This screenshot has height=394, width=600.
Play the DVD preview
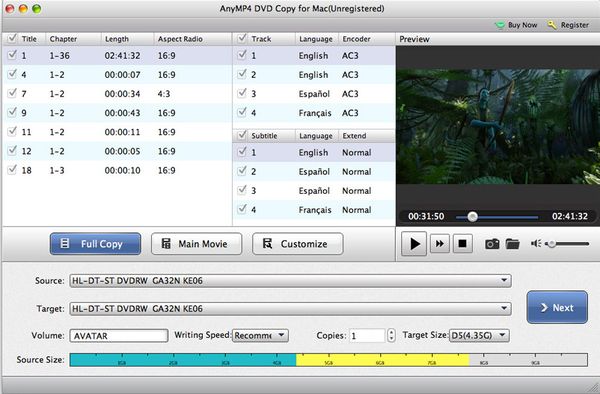[414, 244]
